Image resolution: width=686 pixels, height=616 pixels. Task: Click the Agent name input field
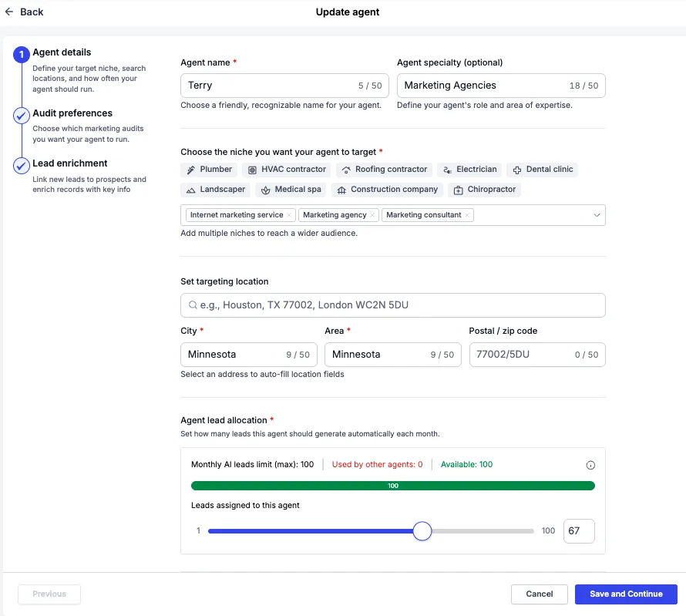point(270,86)
